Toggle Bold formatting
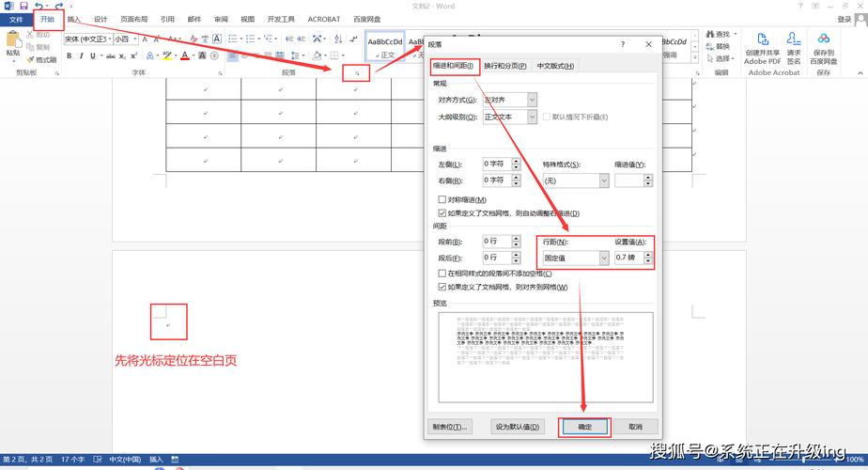Image resolution: width=868 pixels, height=470 pixels. tap(70, 56)
